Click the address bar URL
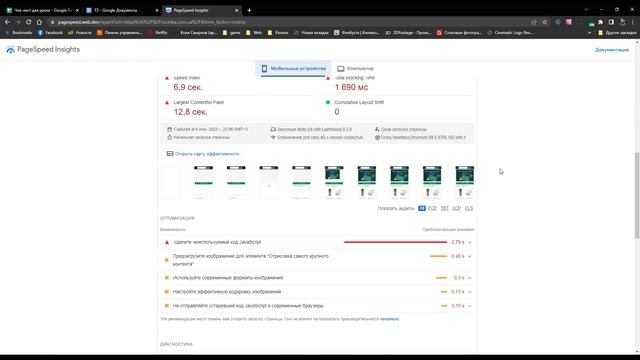The width and height of the screenshot is (640, 360). click(152, 22)
